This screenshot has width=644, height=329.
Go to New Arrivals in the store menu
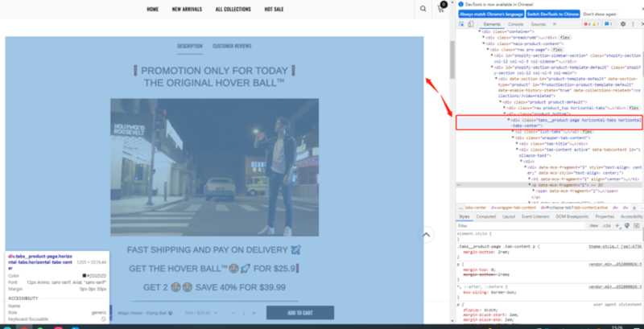(x=187, y=9)
